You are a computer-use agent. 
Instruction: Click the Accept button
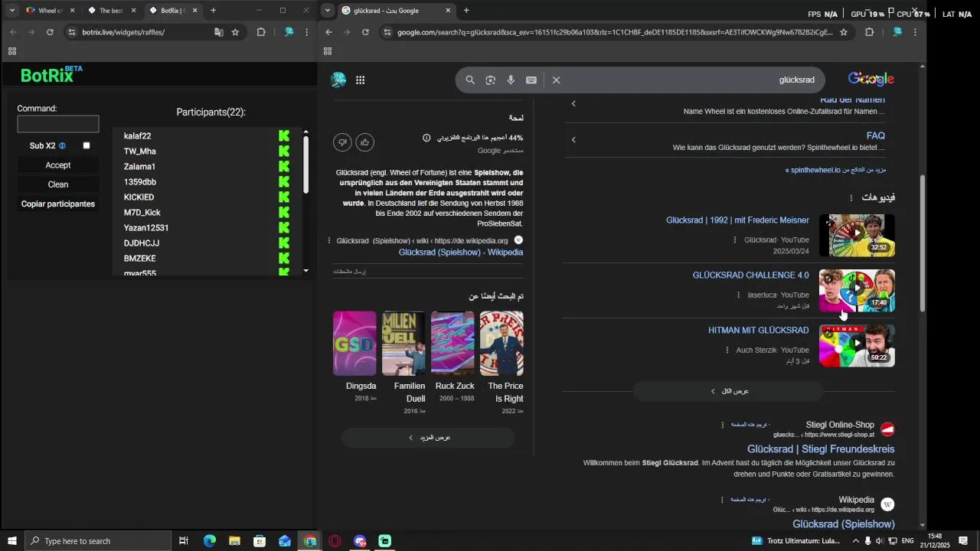pos(58,165)
